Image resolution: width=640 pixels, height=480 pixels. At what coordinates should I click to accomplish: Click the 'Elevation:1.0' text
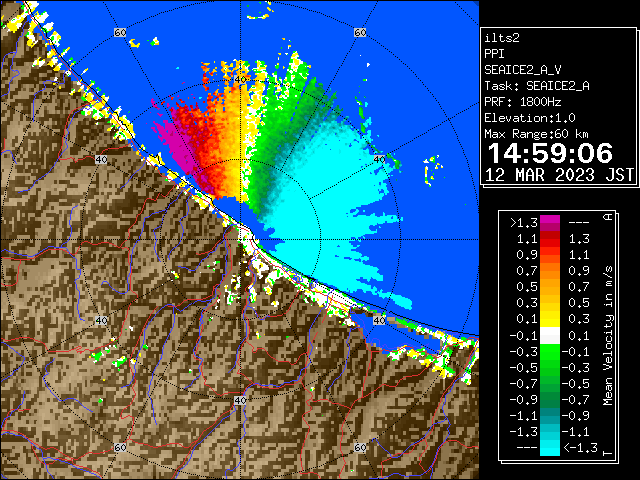tap(530, 118)
